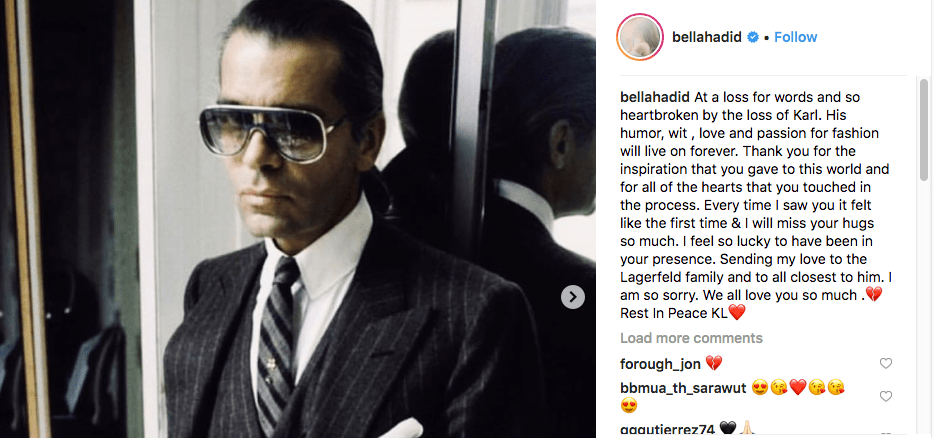934x438 pixels.
Task: Open gggutierrez74's profile
Action: click(668, 429)
